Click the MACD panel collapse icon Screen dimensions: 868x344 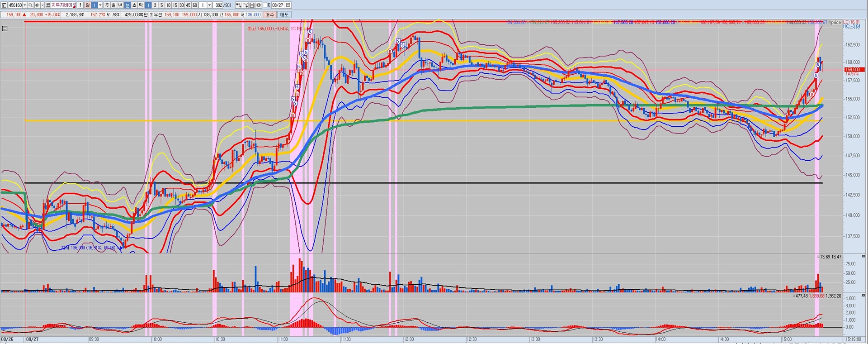click(863, 295)
